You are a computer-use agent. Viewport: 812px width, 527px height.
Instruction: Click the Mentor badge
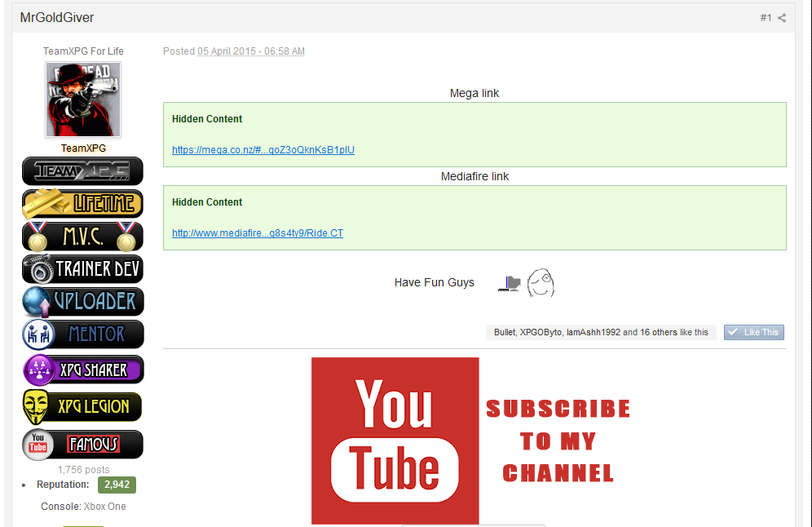83,334
